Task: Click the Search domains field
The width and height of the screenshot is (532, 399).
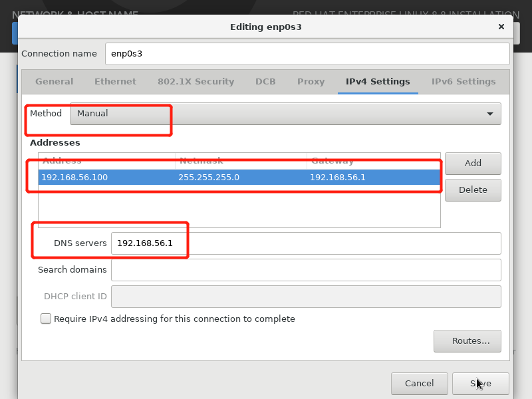Action: (x=306, y=269)
